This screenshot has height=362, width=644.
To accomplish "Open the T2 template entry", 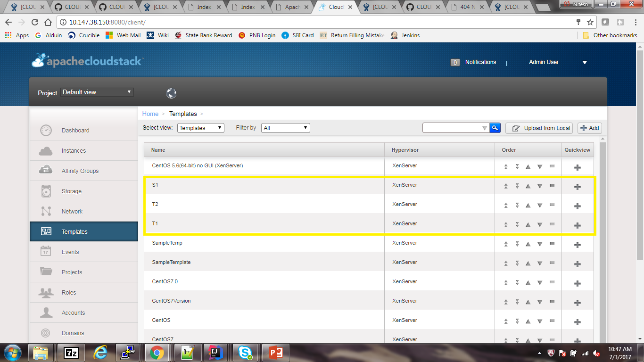I will (x=155, y=204).
